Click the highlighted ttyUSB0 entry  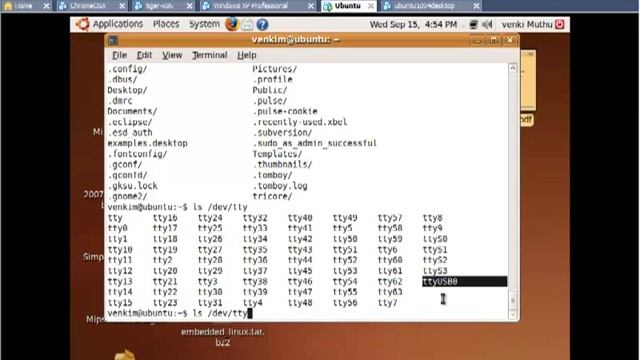coord(440,281)
